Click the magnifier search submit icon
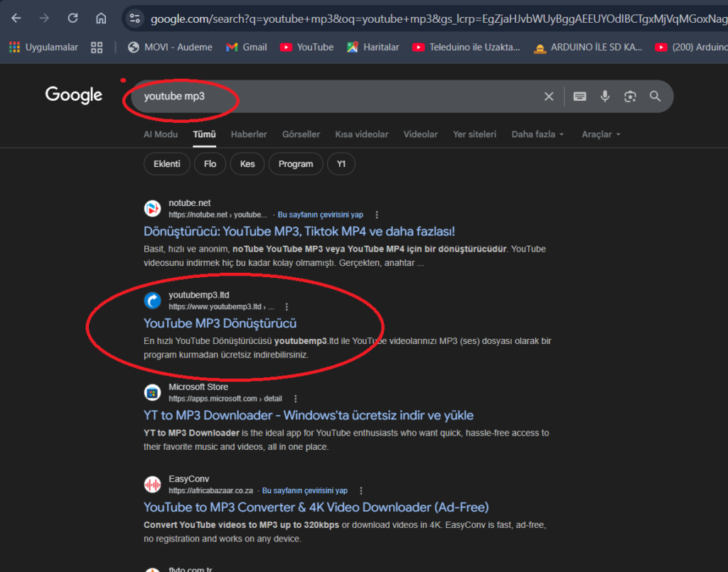 [655, 97]
